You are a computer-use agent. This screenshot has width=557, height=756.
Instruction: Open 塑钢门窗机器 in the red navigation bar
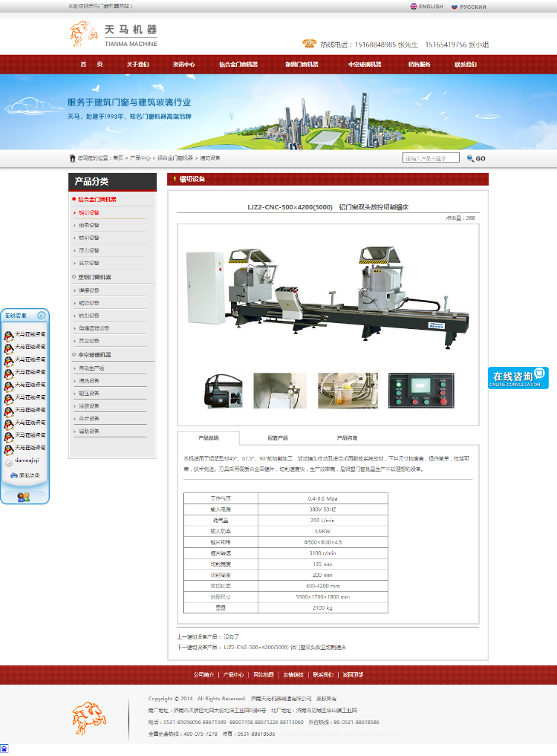pyautogui.click(x=302, y=64)
